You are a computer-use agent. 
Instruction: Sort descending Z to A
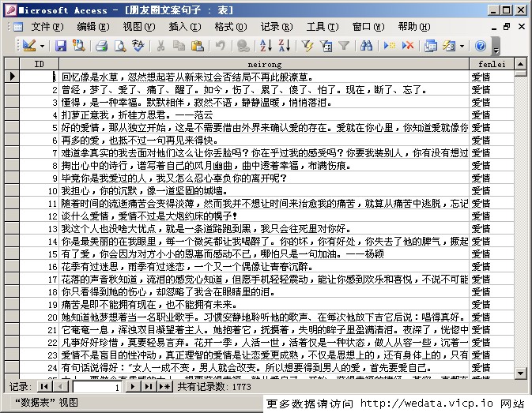pos(285,45)
